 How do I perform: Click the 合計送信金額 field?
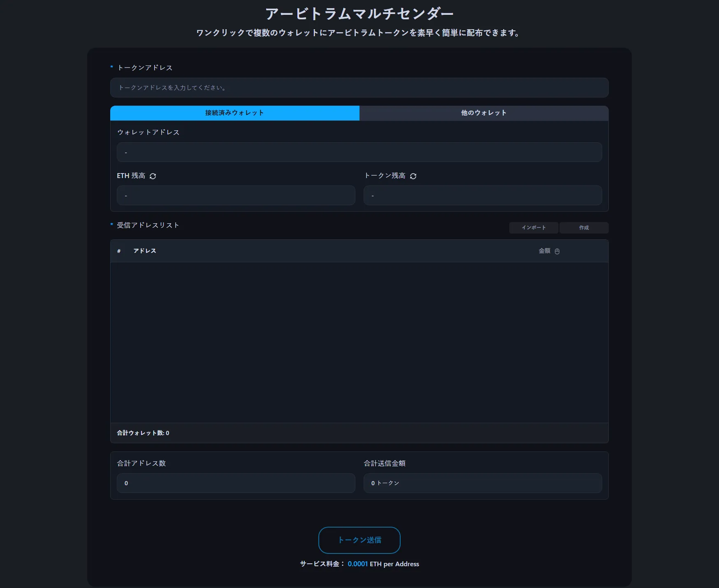click(482, 483)
